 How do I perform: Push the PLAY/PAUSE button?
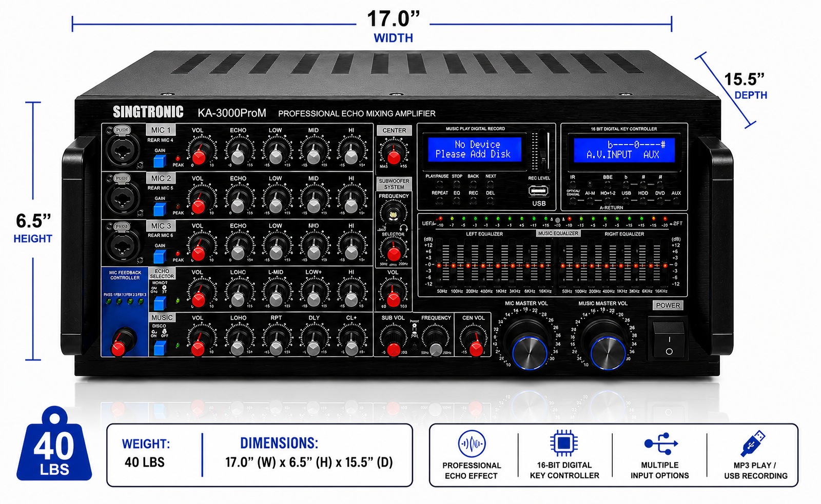coord(439,184)
